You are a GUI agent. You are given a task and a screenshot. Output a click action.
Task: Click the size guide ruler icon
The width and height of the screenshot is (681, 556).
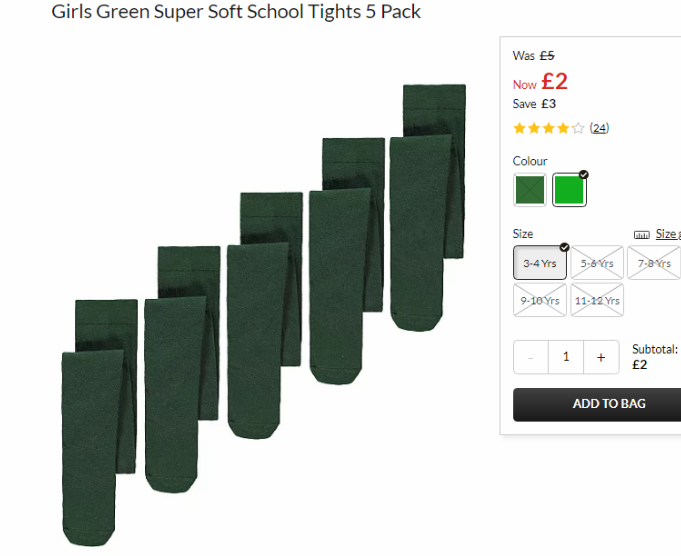click(641, 235)
